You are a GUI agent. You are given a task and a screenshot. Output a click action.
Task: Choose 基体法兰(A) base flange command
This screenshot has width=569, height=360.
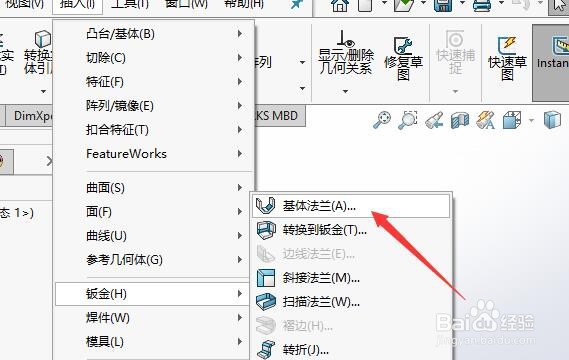point(351,206)
